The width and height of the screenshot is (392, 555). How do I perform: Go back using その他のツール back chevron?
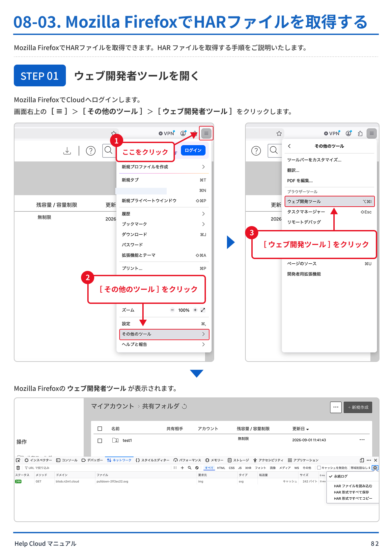[289, 146]
